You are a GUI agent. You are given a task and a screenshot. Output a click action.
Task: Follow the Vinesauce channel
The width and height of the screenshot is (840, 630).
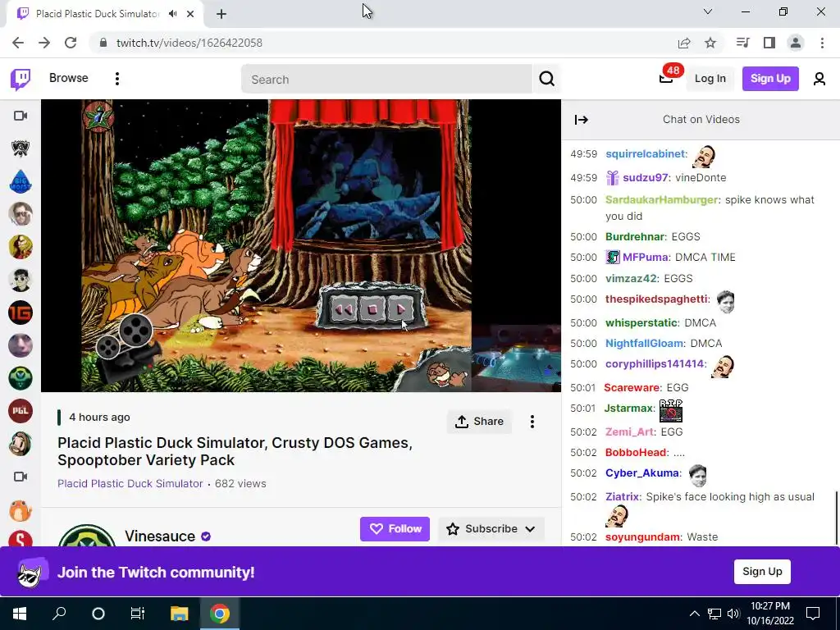point(395,529)
